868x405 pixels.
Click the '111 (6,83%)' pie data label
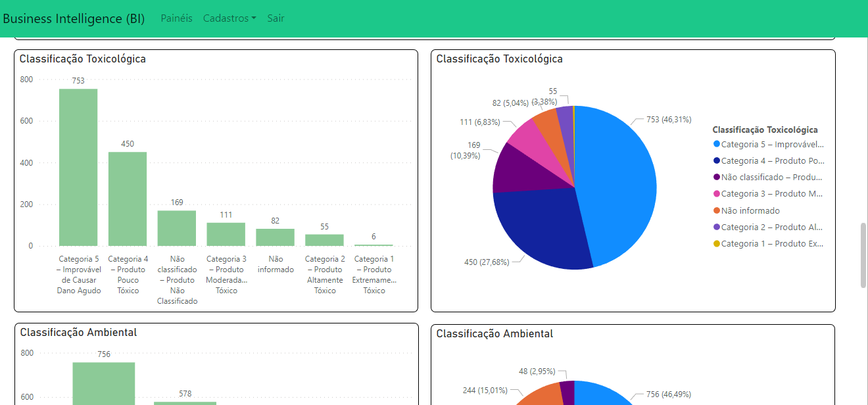coord(480,122)
